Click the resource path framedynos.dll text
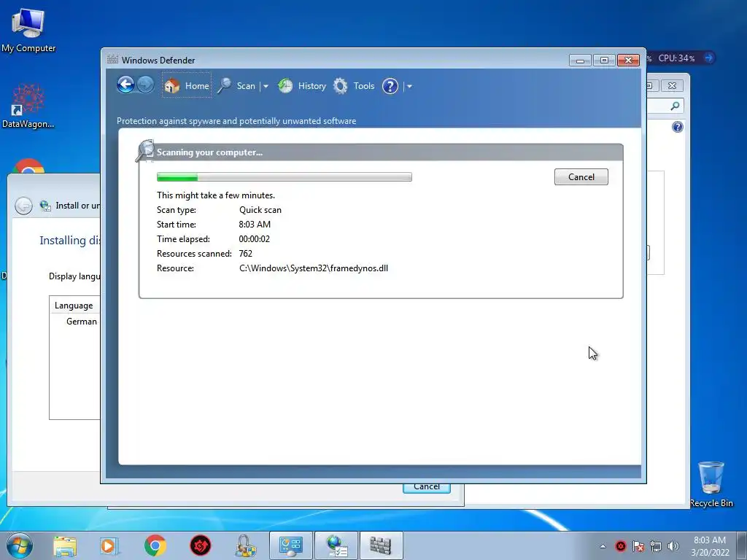 [314, 268]
